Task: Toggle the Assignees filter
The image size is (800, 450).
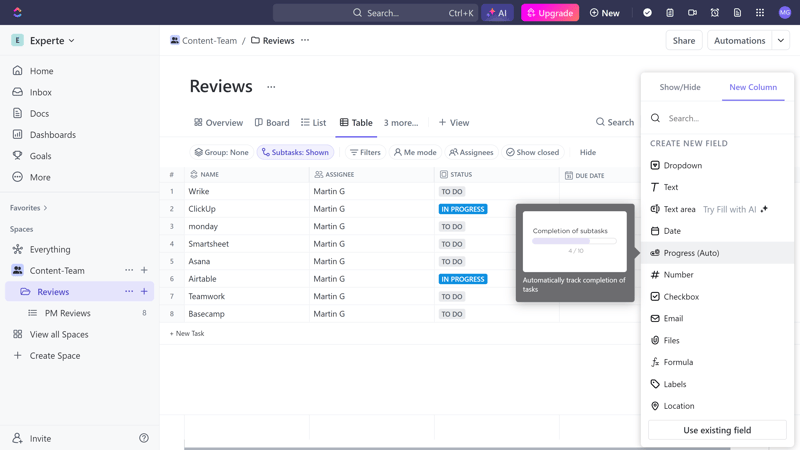Action: coord(471,152)
